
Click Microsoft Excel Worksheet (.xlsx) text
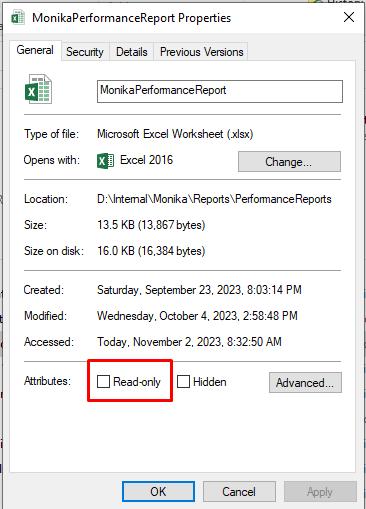pos(175,134)
